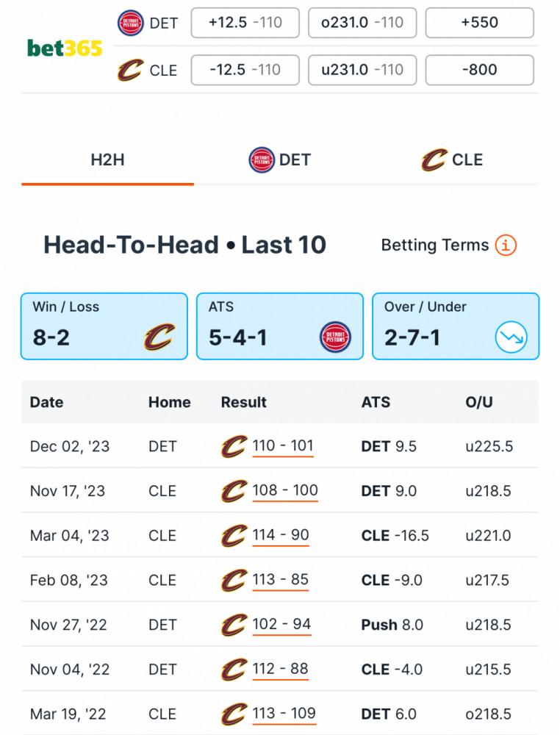Pick DET +550 moneyline

pos(479,23)
